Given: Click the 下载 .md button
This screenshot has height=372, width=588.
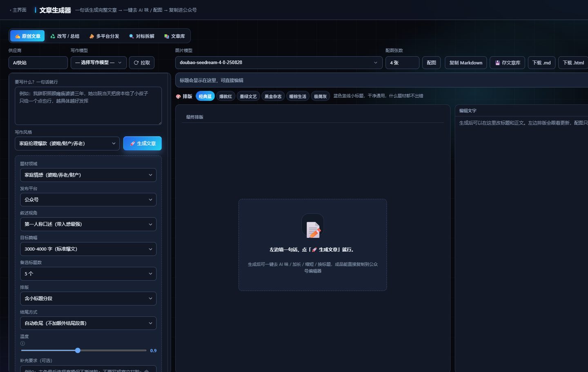Looking at the screenshot, I should coord(541,63).
